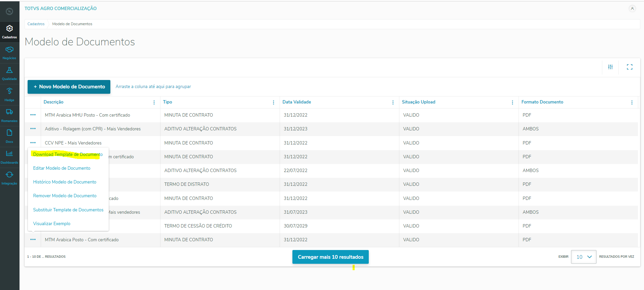
Task: Select MTM Arabica Posto - Com certificado description
Action: 82,240
